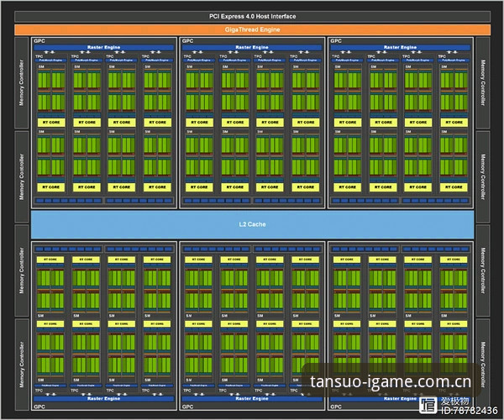504x420 pixels.
Task: Click the topmost Memory Controller on the left edge
Action: click(22, 82)
